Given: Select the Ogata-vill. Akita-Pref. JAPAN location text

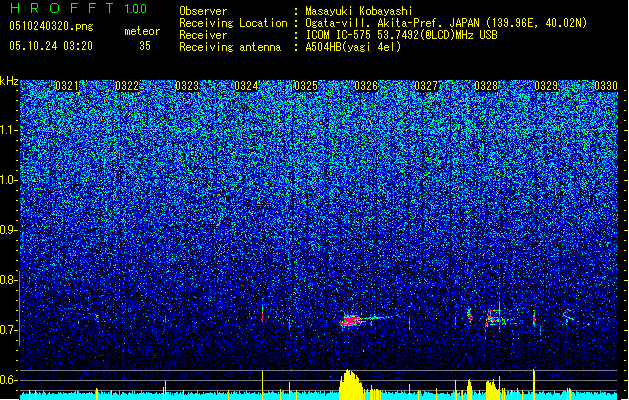Looking at the screenshot, I should 446,23.
